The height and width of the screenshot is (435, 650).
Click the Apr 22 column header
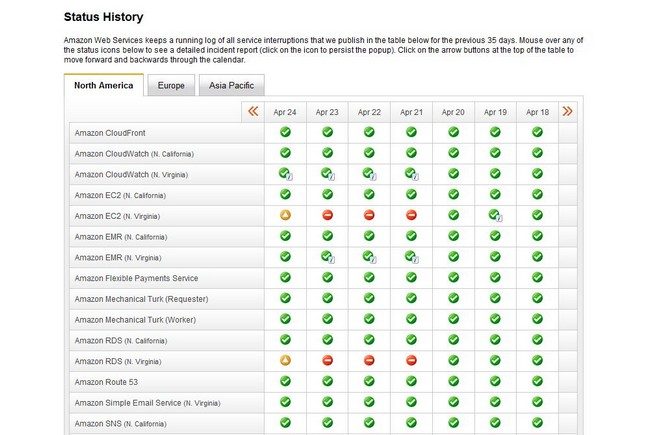click(x=369, y=112)
